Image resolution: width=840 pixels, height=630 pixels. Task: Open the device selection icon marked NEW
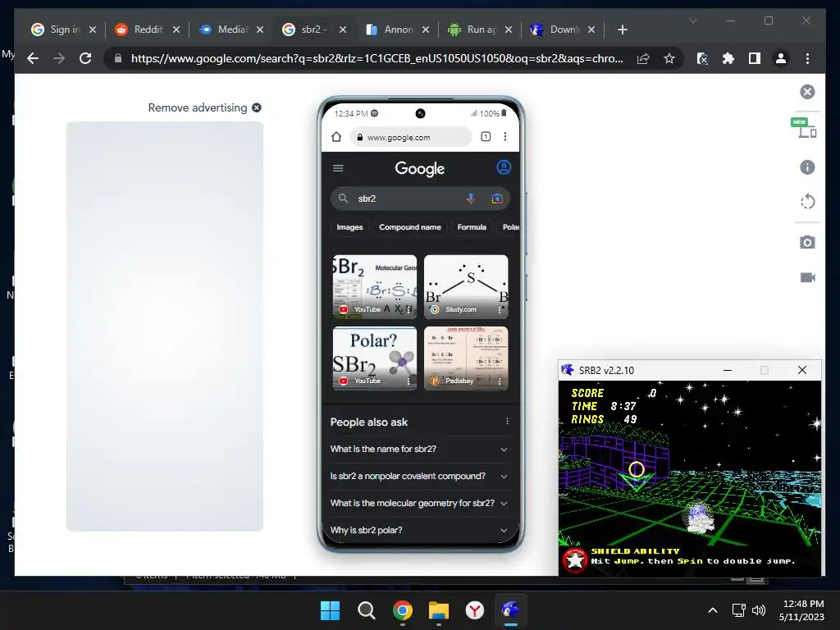pos(804,128)
